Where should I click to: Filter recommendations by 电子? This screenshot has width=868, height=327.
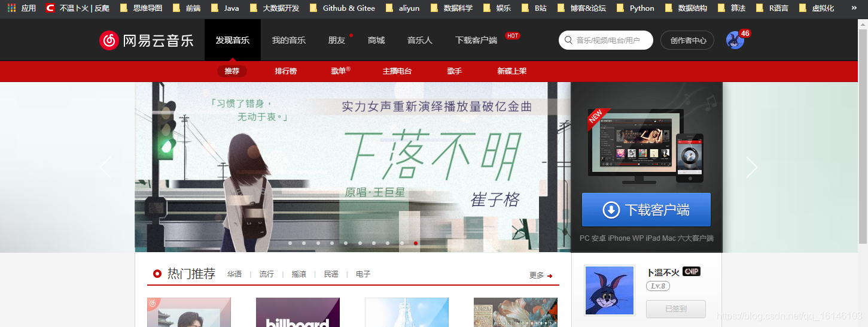pos(363,274)
